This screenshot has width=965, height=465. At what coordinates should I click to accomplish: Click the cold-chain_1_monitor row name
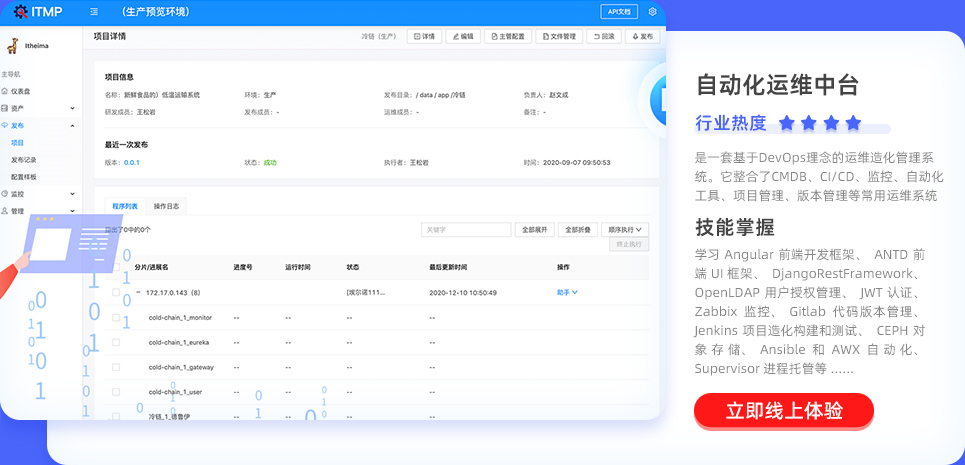point(180,317)
